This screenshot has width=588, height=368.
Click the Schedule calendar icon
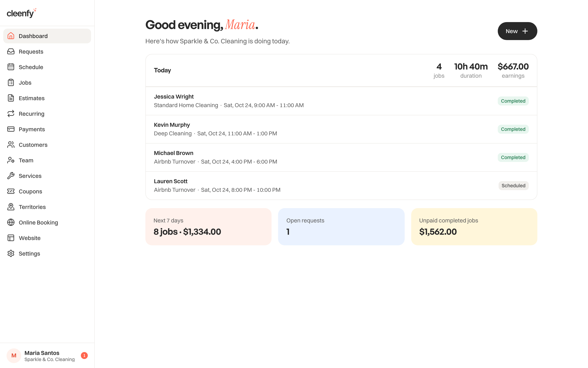(11, 67)
